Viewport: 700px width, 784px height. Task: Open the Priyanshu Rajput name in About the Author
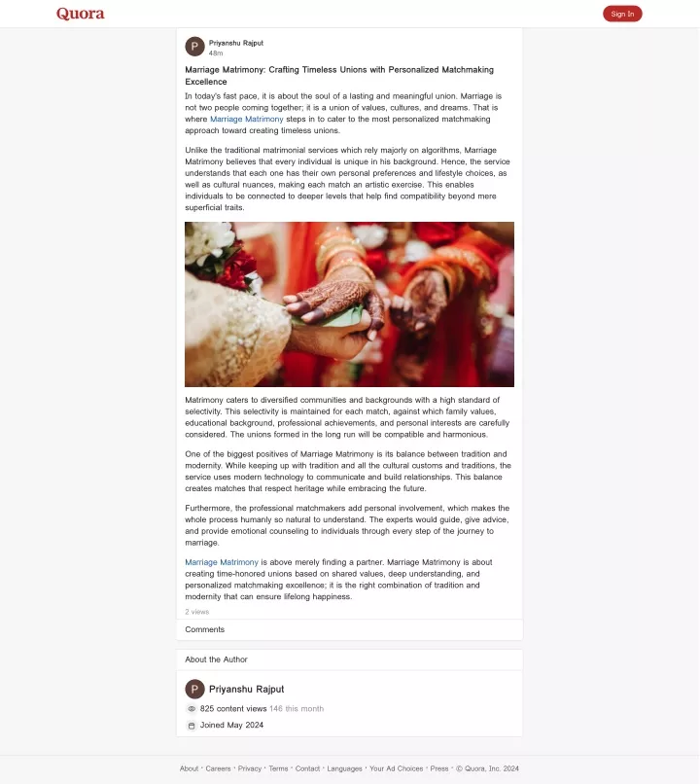(246, 689)
